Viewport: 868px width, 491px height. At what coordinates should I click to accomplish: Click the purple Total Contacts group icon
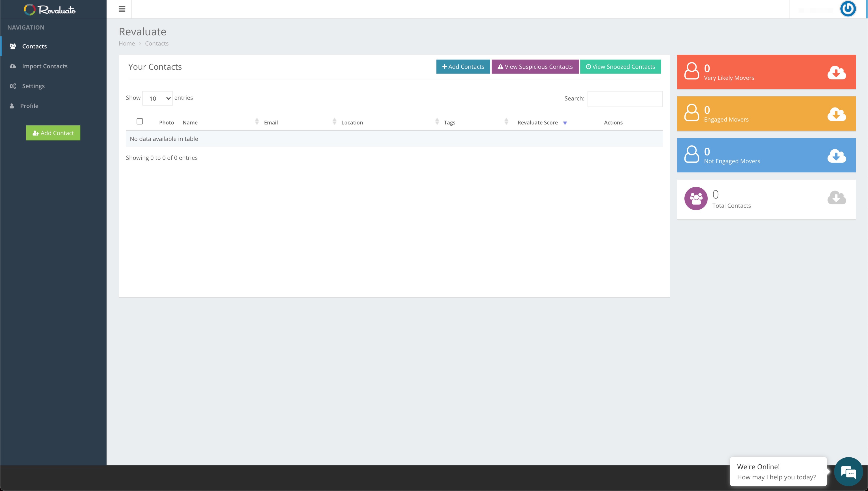[x=696, y=199]
